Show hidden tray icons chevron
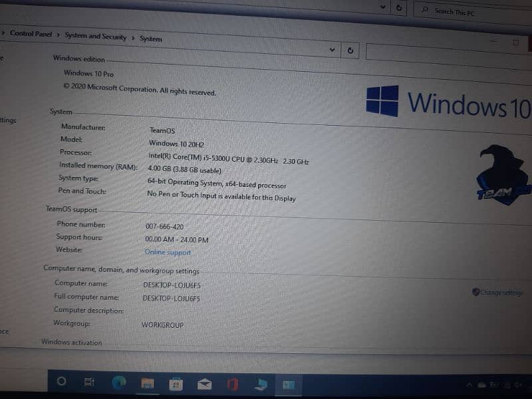 [x=469, y=385]
